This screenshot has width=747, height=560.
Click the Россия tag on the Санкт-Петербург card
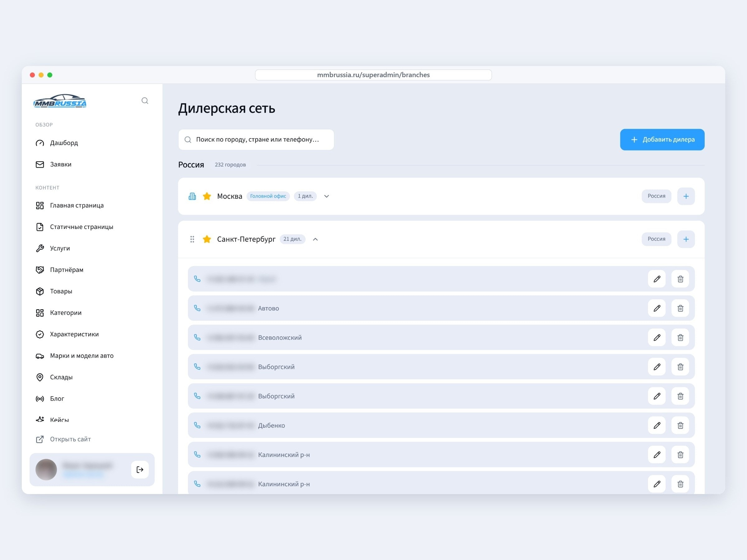pyautogui.click(x=656, y=239)
